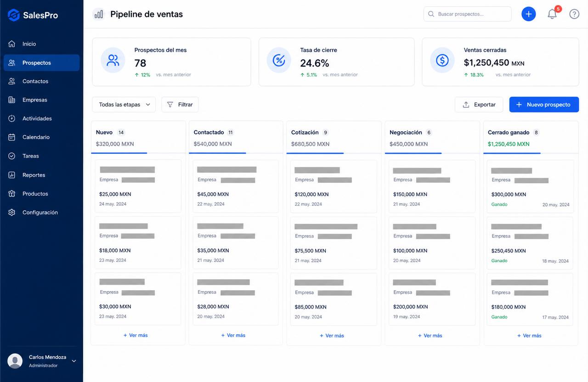Expand the Todas las etapas dropdown
This screenshot has height=382, width=588.
pos(124,105)
